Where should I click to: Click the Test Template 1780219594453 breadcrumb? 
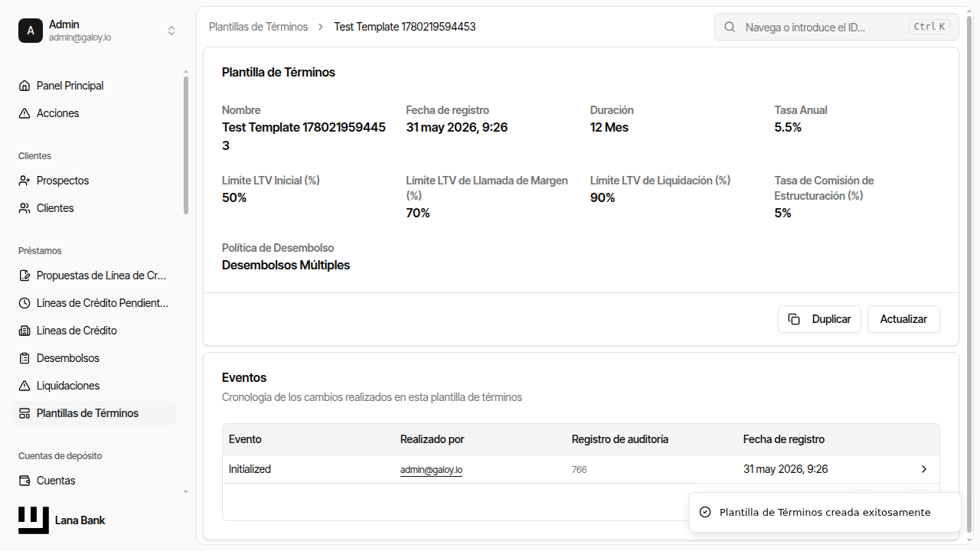[405, 27]
